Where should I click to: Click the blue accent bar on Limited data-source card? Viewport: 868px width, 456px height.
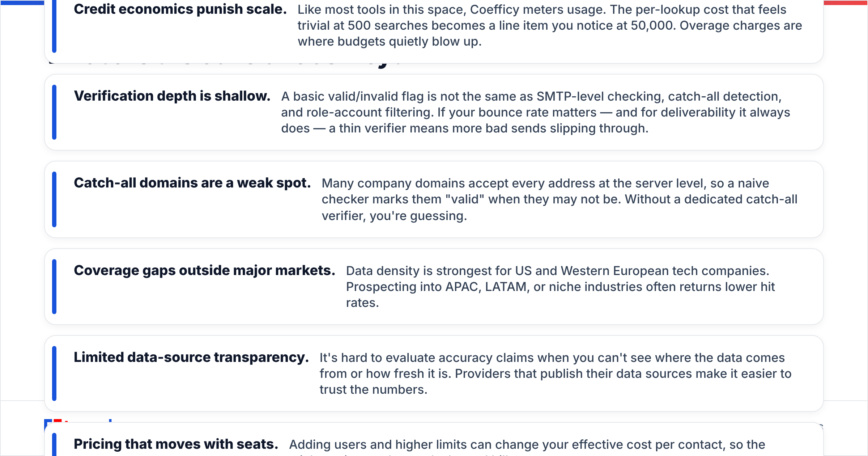pos(54,373)
